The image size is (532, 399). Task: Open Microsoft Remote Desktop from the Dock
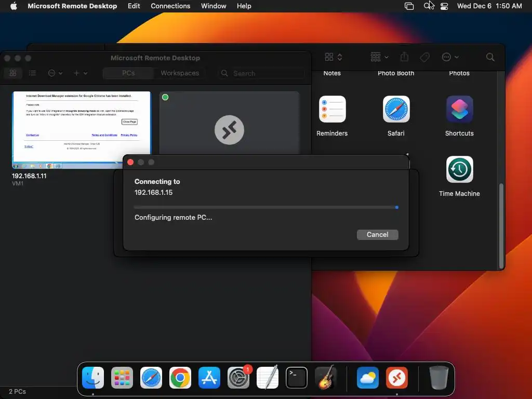(x=397, y=377)
